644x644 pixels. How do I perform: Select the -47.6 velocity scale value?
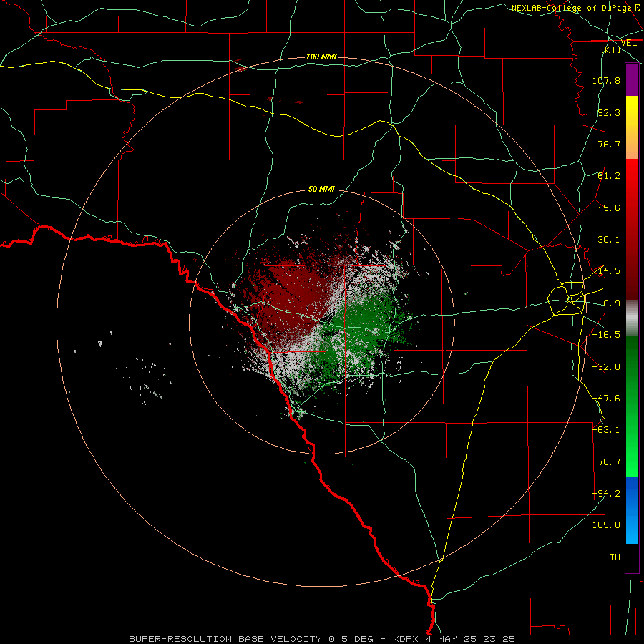[x=606, y=399]
